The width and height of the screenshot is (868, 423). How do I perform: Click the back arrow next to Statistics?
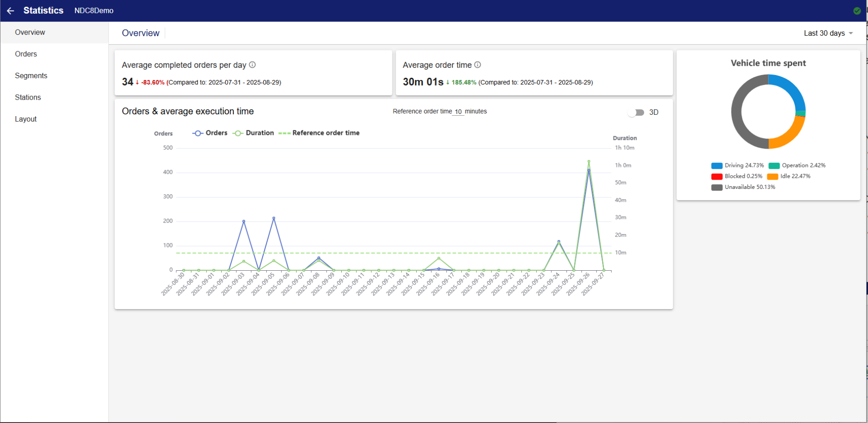(x=11, y=11)
